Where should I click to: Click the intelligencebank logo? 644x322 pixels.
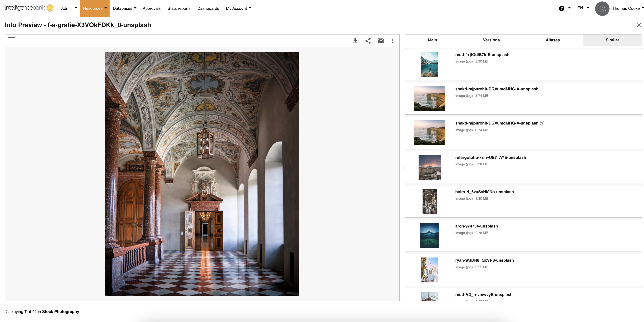pos(29,8)
